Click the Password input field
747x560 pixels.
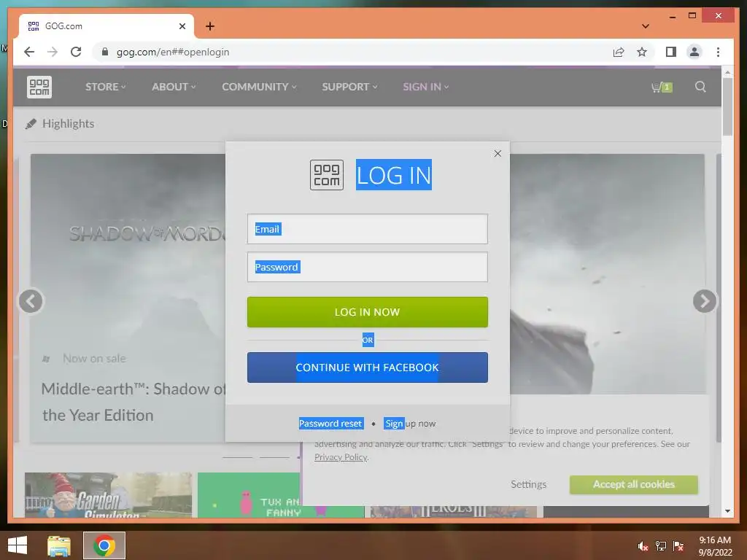click(368, 267)
